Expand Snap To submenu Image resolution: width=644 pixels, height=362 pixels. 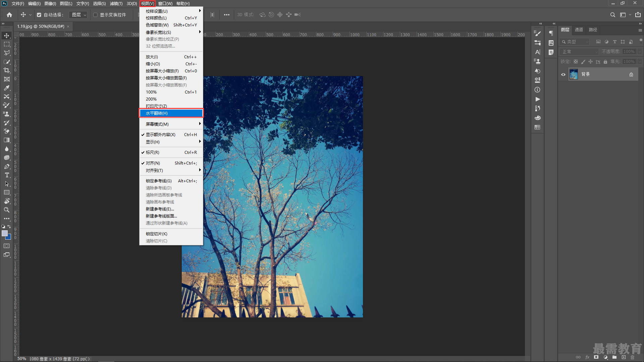pos(171,171)
